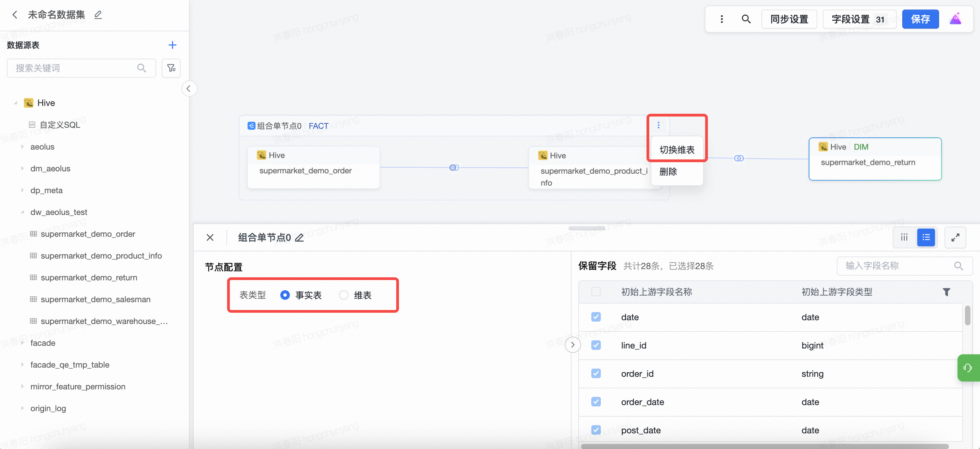Select the 维表 radio button
Viewport: 980px width, 449px height.
[343, 295]
